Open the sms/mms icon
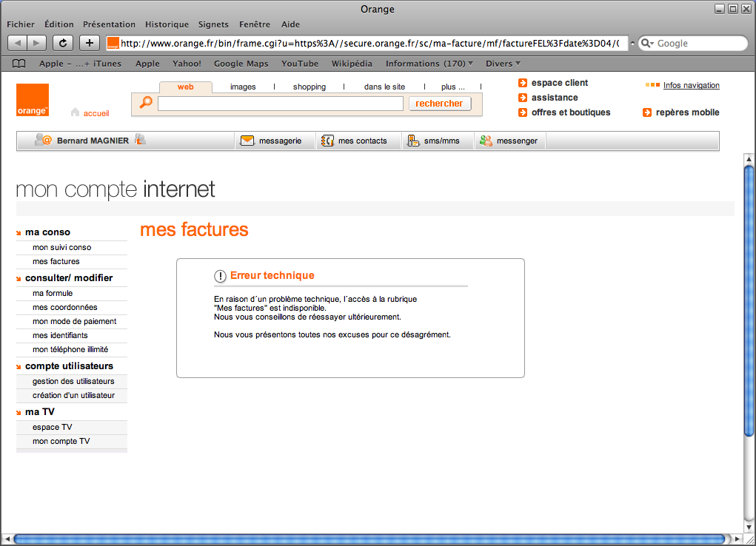 (x=412, y=141)
